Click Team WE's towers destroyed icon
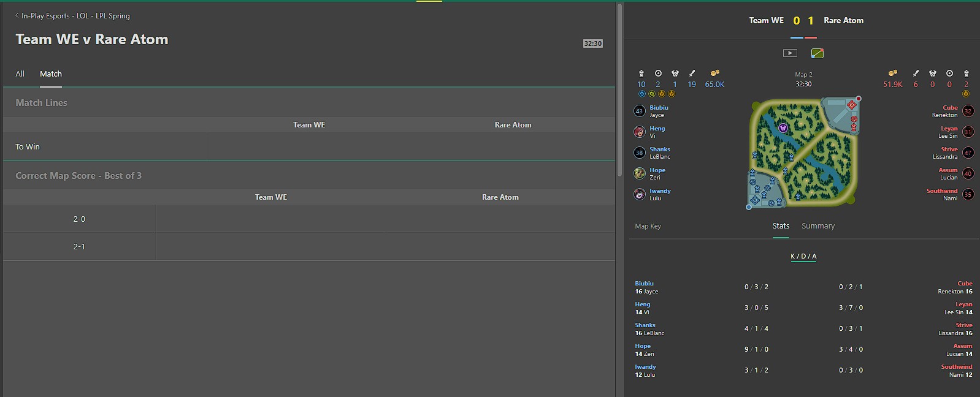980x397 pixels. (x=641, y=74)
